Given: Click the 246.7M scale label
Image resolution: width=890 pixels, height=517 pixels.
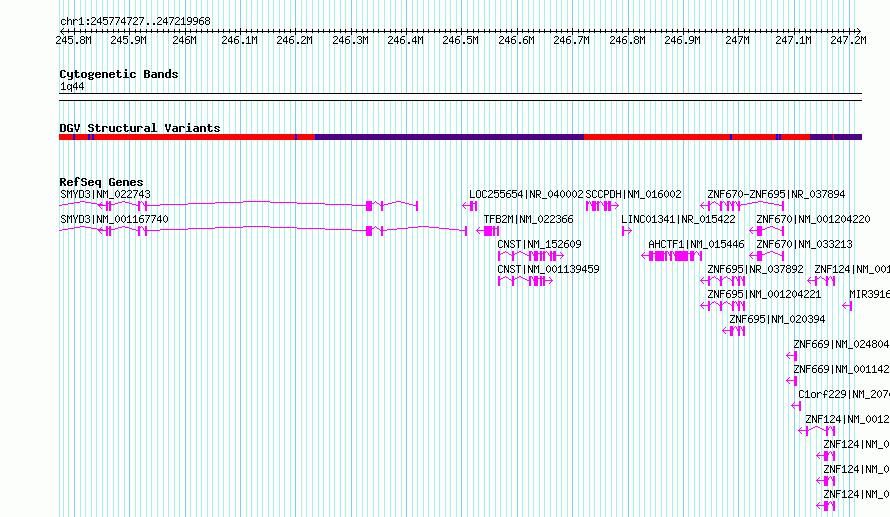Looking at the screenshot, I should [571, 40].
